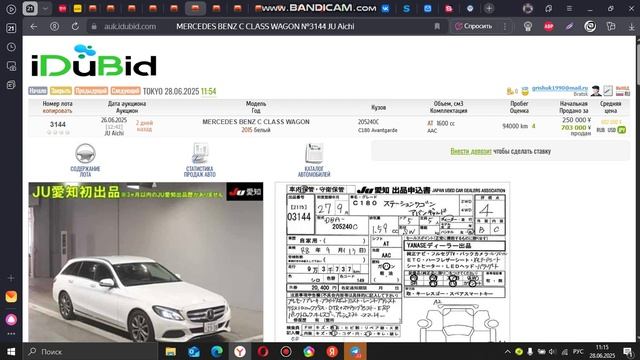Open the auction sheet image
Image resolution: width=640 pixels, height=360 pixels.
pos(392,262)
